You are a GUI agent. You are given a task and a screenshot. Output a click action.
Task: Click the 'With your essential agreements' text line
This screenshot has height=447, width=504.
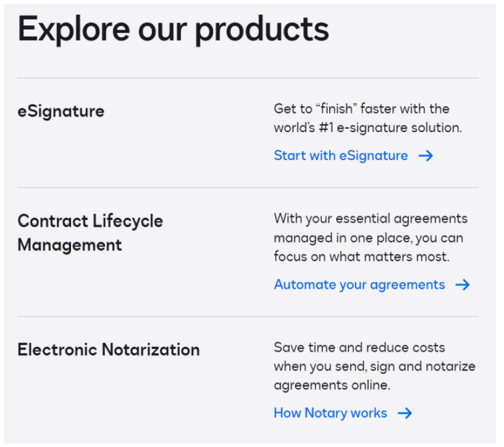click(x=371, y=219)
